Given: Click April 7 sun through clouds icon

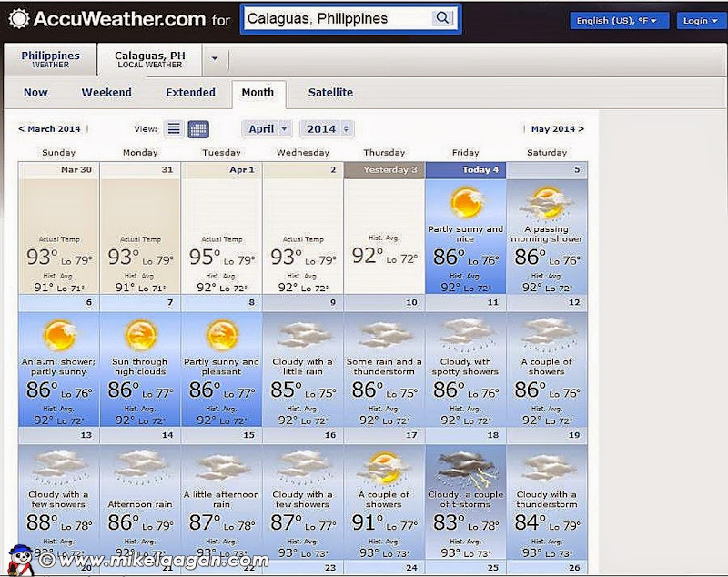Looking at the screenshot, I should (x=141, y=335).
